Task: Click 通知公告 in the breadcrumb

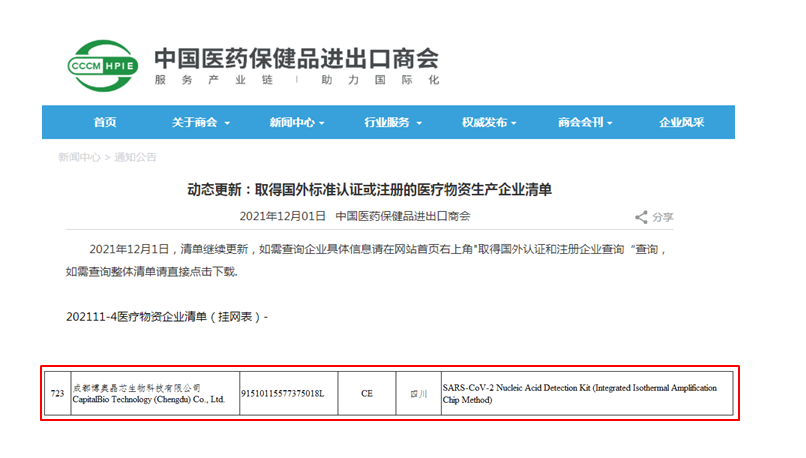Action: (x=135, y=157)
